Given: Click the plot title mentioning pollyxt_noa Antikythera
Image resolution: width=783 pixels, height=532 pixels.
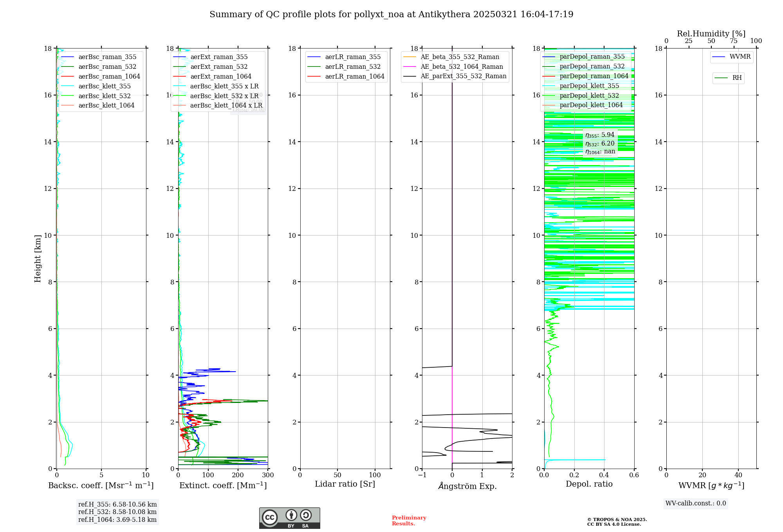Looking at the screenshot, I should (x=391, y=14).
